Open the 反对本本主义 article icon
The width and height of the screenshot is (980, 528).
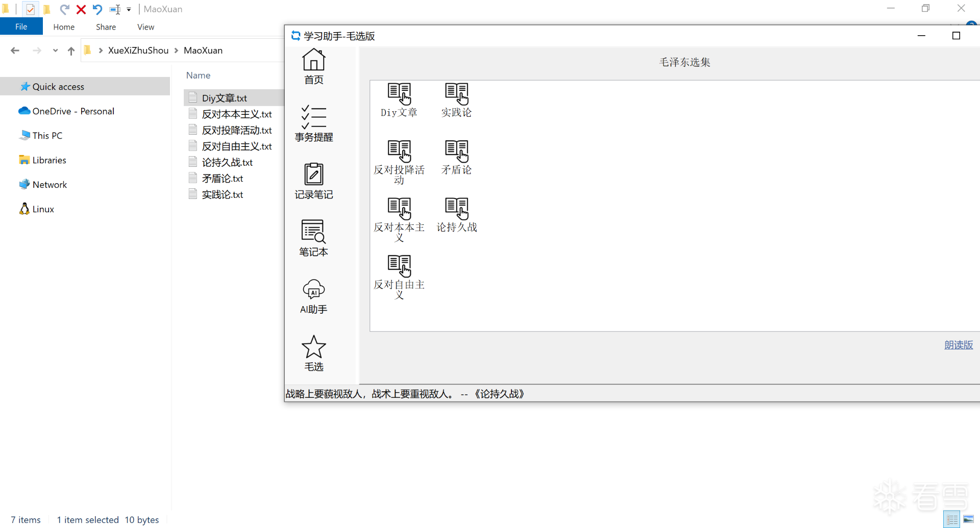coord(399,219)
